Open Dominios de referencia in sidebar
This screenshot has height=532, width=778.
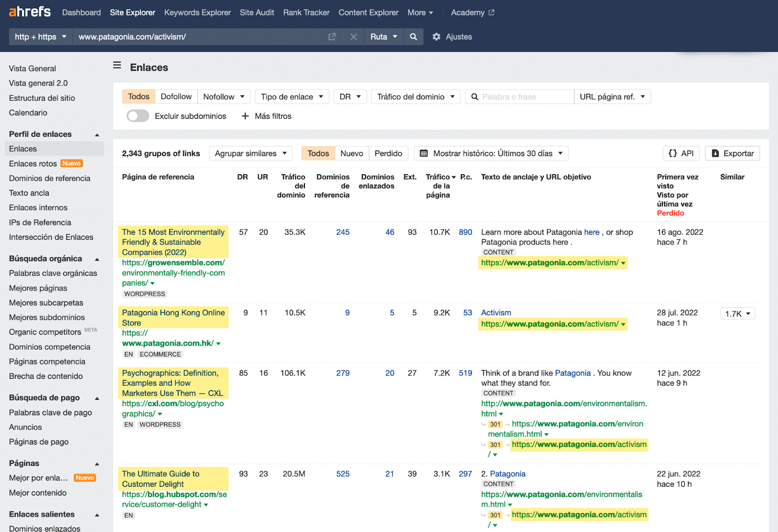(x=50, y=178)
